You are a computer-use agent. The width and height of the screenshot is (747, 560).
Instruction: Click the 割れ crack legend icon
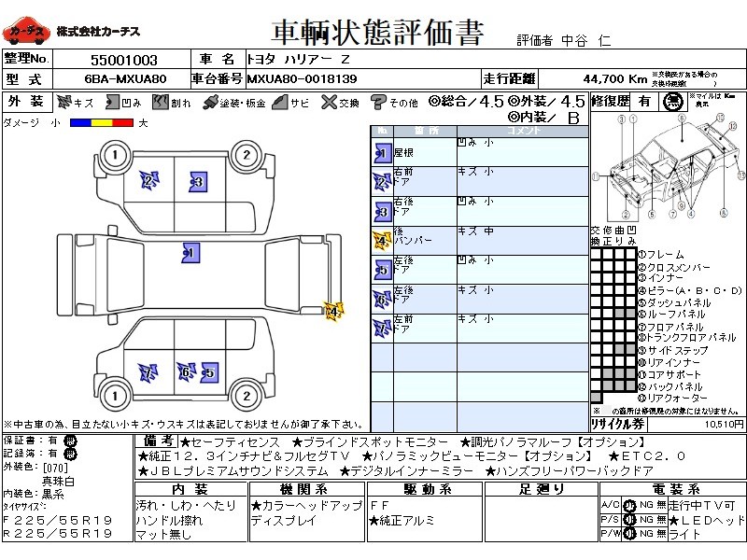point(160,102)
